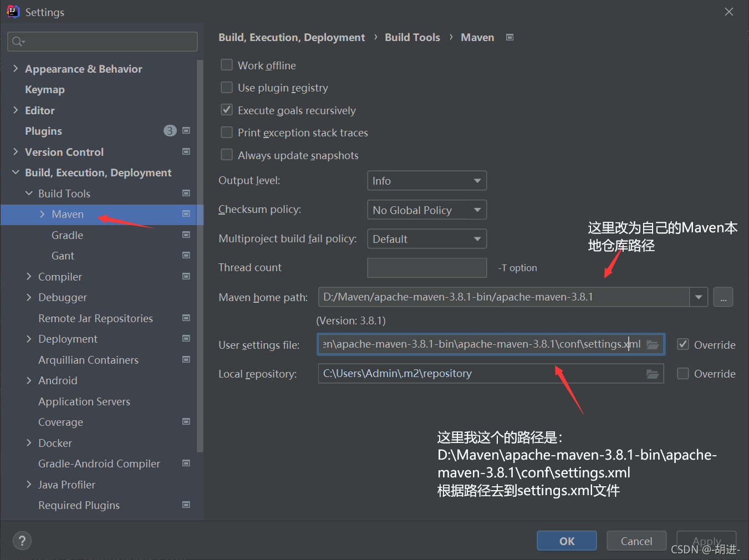749x560 pixels.
Task: Click Build Tools in breadcrumb
Action: coord(412,37)
